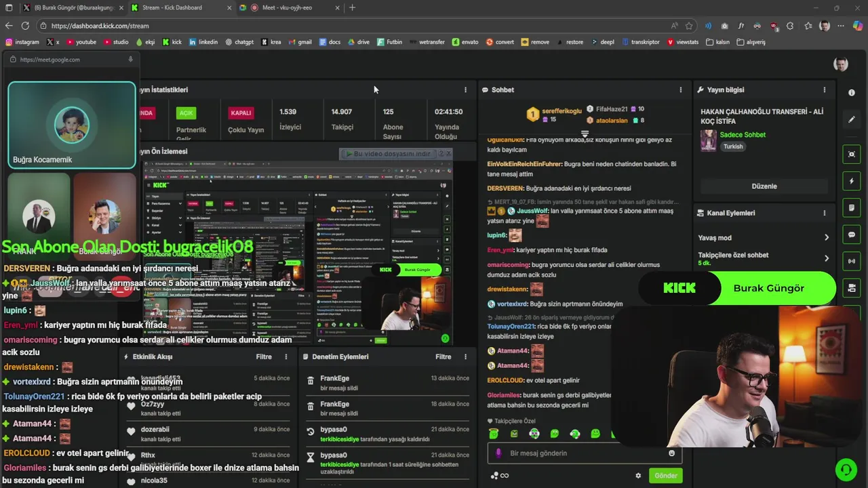Click Filtre in Etkinlik Akışı panel
The height and width of the screenshot is (488, 868).
pyautogui.click(x=264, y=357)
